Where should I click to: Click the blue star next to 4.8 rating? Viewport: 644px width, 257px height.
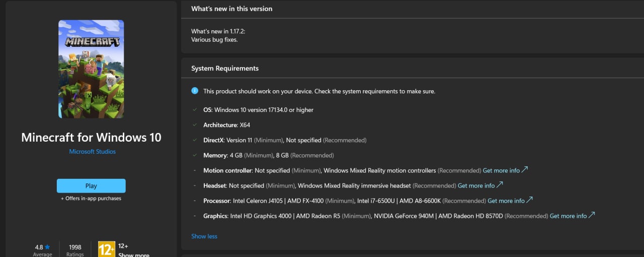tap(48, 247)
